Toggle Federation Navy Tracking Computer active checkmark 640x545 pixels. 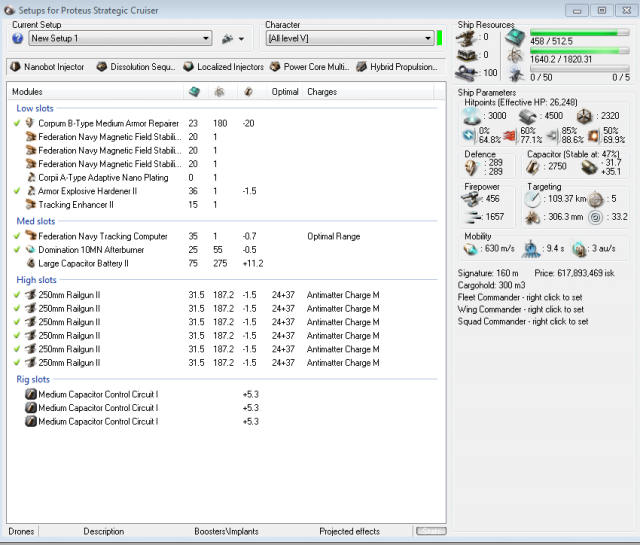17,236
